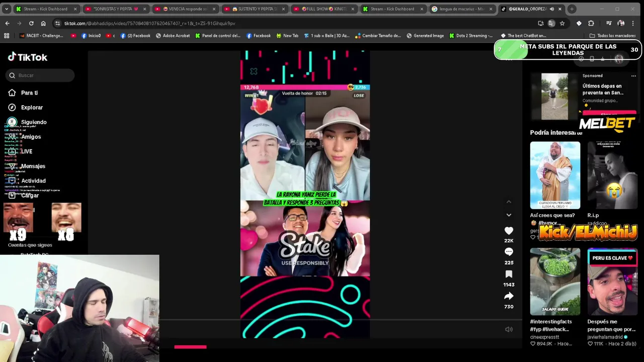Open comments icon showing 225
This screenshot has height=362, width=644.
pyautogui.click(x=509, y=252)
